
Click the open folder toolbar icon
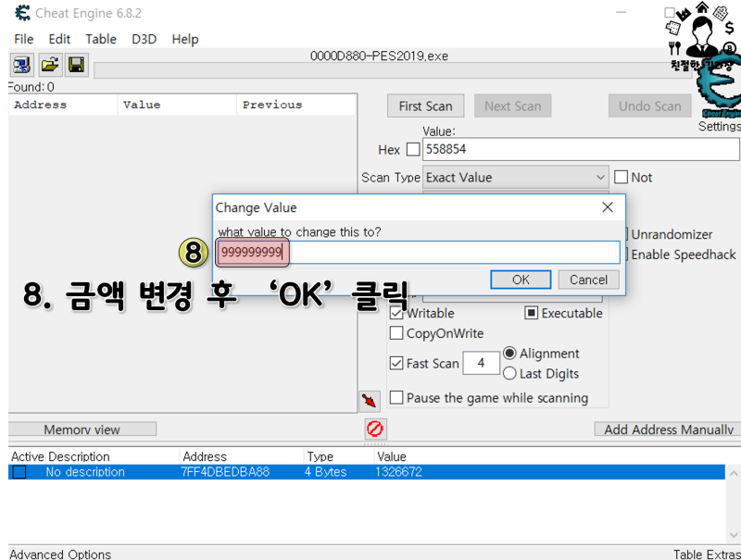(x=50, y=64)
